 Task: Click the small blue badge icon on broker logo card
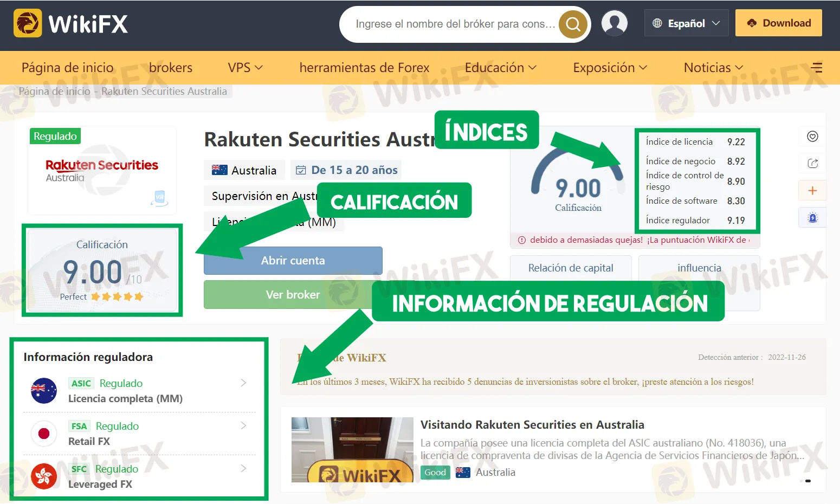pyautogui.click(x=159, y=198)
